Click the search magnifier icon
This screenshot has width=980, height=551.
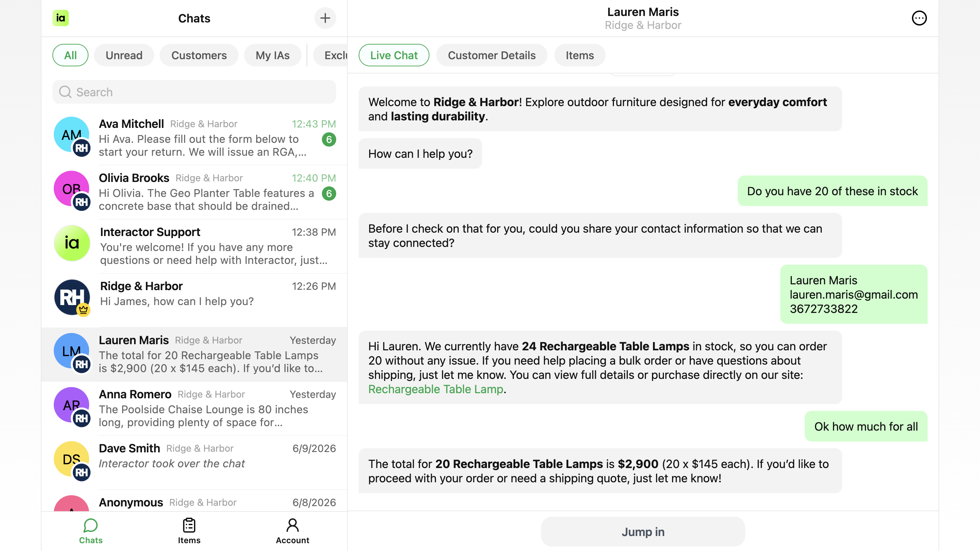tap(65, 91)
